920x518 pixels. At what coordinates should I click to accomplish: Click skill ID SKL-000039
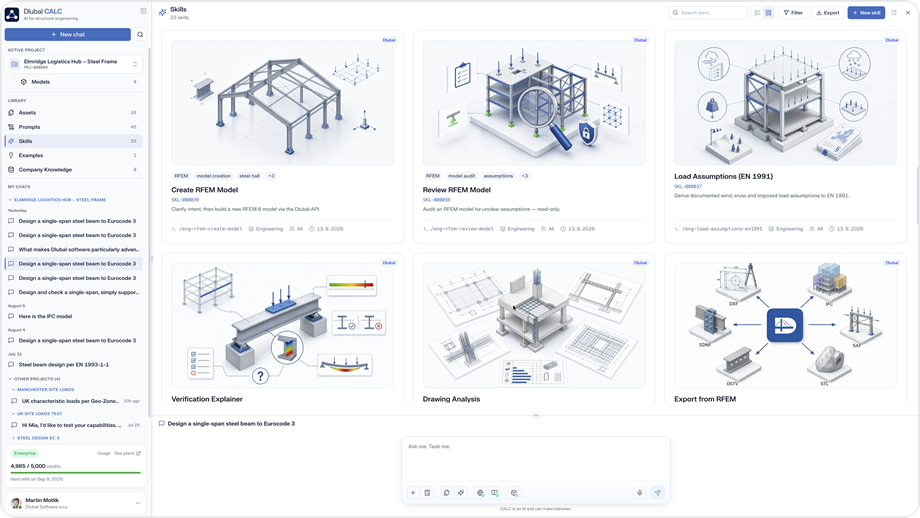click(x=185, y=200)
